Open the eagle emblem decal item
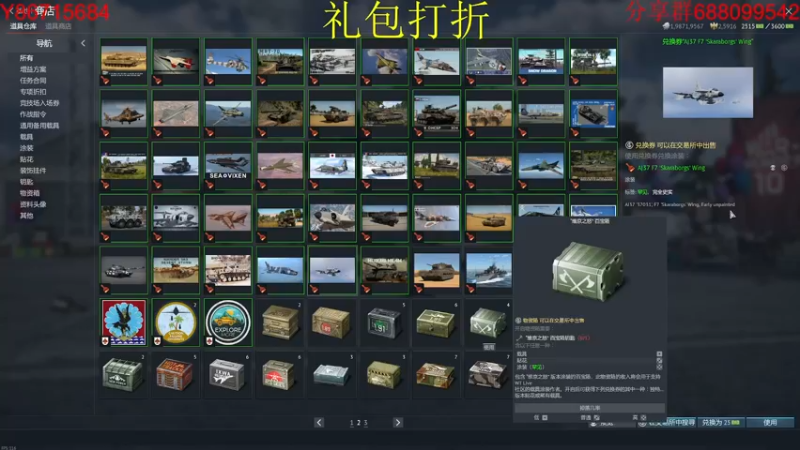Image resolution: width=800 pixels, height=450 pixels. pyautogui.click(x=124, y=322)
